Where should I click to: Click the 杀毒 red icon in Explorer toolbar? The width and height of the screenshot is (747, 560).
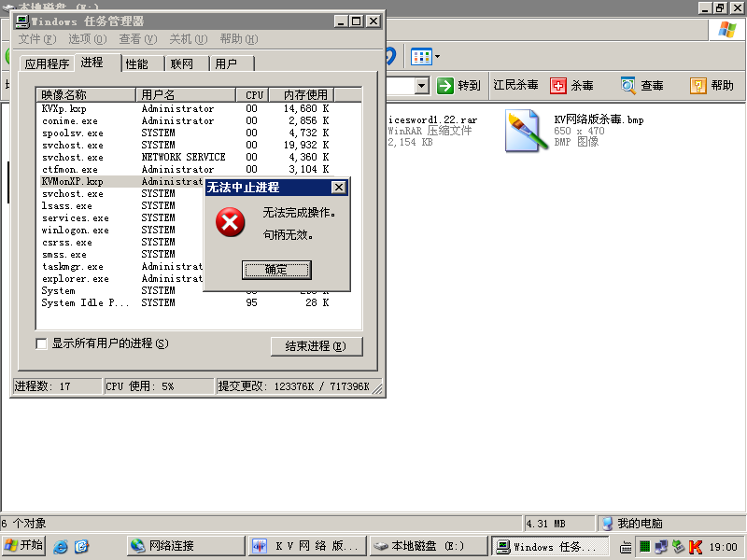tap(557, 86)
